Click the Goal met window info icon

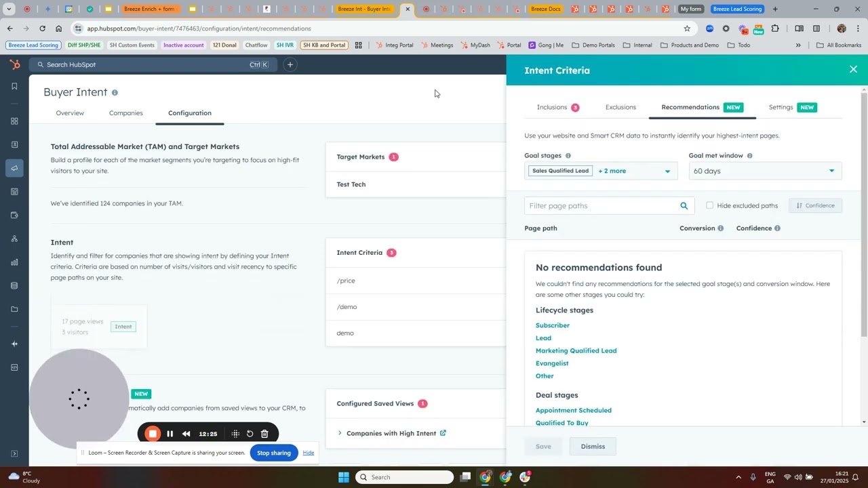pos(749,156)
